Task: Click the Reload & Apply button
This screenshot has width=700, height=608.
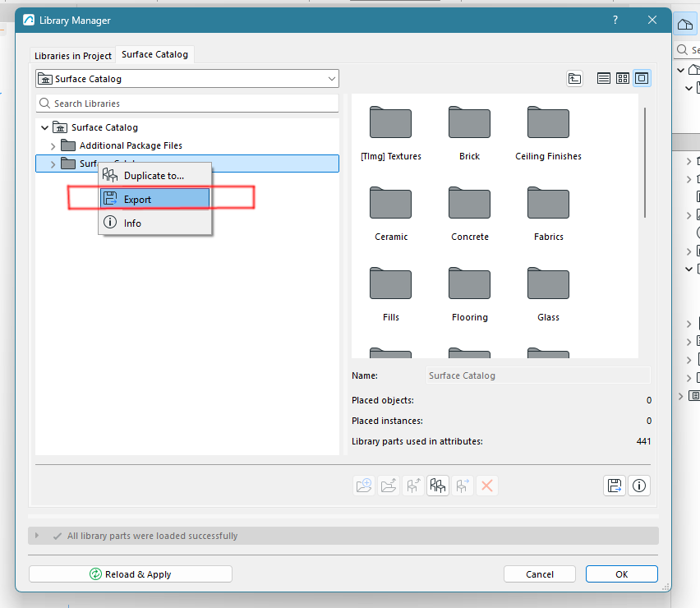Action: pyautogui.click(x=131, y=574)
